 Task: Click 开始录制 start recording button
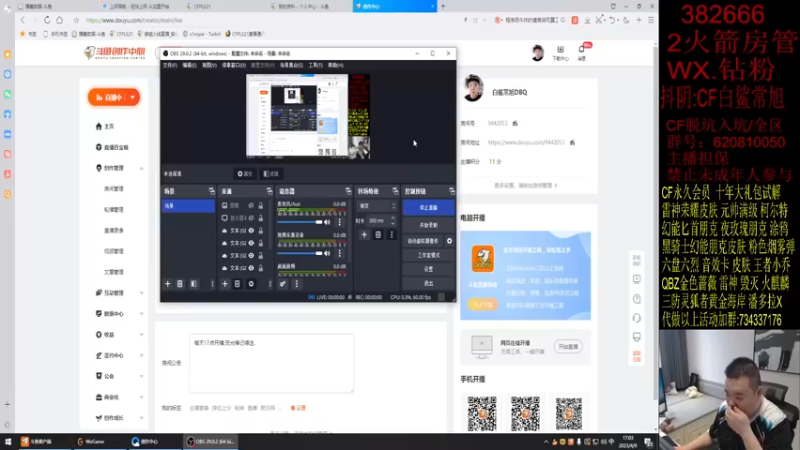pos(428,225)
